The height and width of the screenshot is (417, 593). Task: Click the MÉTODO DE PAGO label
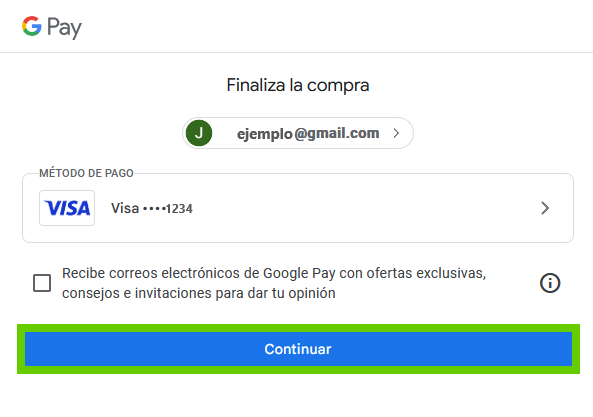pos(86,173)
